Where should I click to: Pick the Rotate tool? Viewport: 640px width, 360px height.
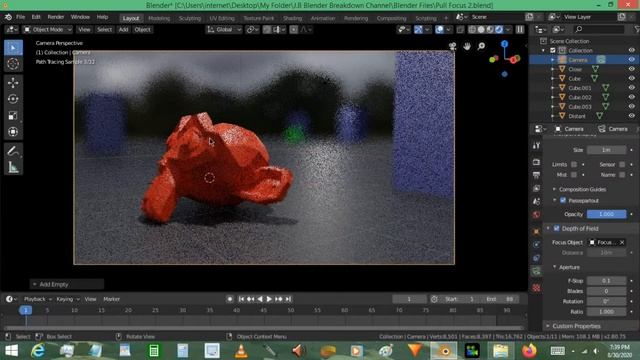tap(13, 99)
